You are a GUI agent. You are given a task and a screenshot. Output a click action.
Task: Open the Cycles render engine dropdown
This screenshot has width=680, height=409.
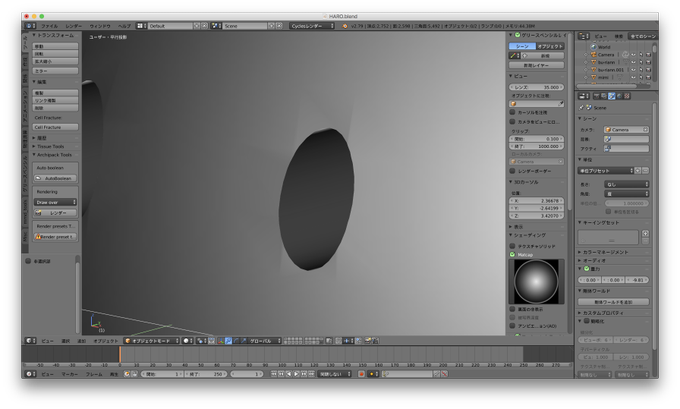pyautogui.click(x=312, y=26)
